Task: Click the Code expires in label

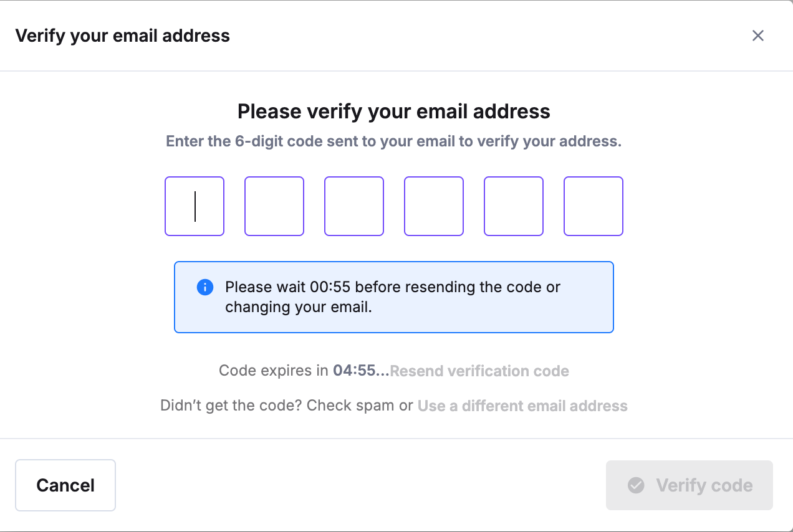Action: tap(274, 371)
